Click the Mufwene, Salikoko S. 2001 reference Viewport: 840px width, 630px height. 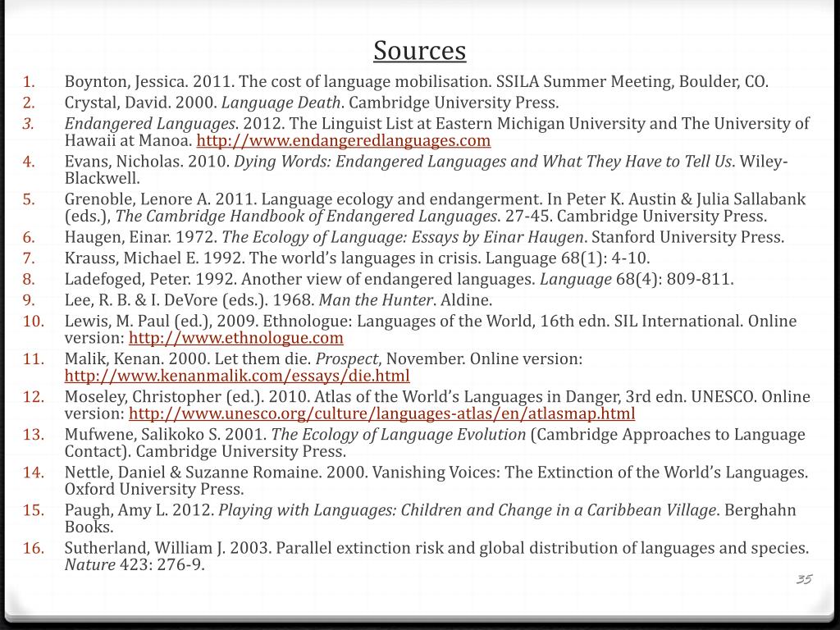coord(435,442)
